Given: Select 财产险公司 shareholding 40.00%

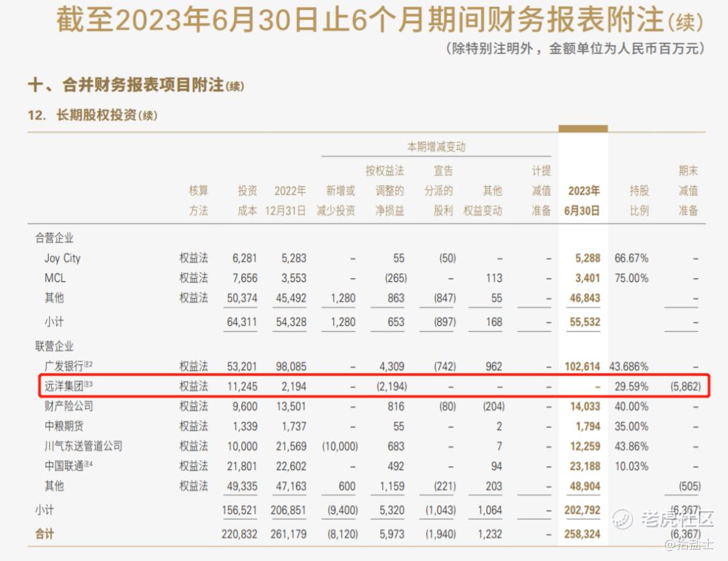Looking at the screenshot, I should coord(632,407).
